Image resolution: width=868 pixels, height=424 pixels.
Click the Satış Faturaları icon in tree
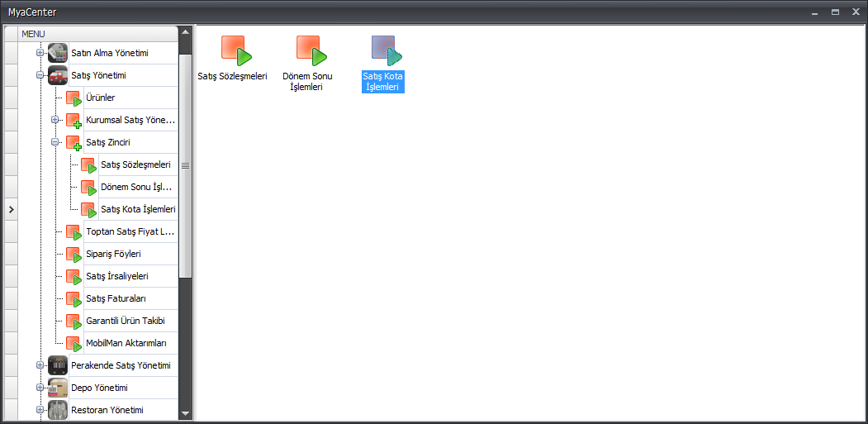[74, 298]
